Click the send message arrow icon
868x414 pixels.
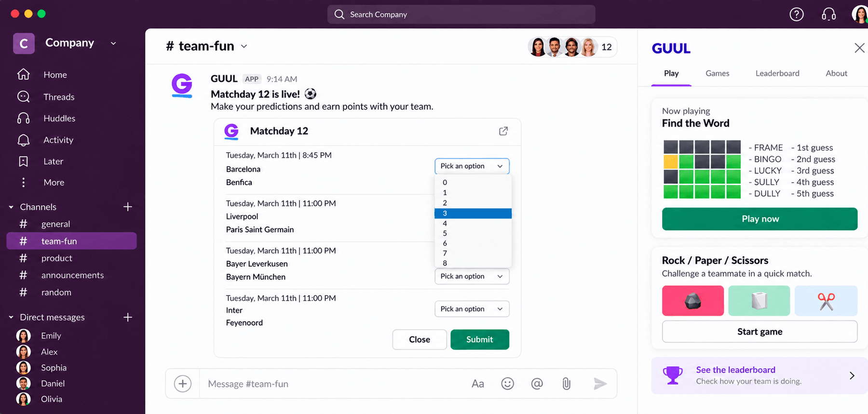[600, 384]
